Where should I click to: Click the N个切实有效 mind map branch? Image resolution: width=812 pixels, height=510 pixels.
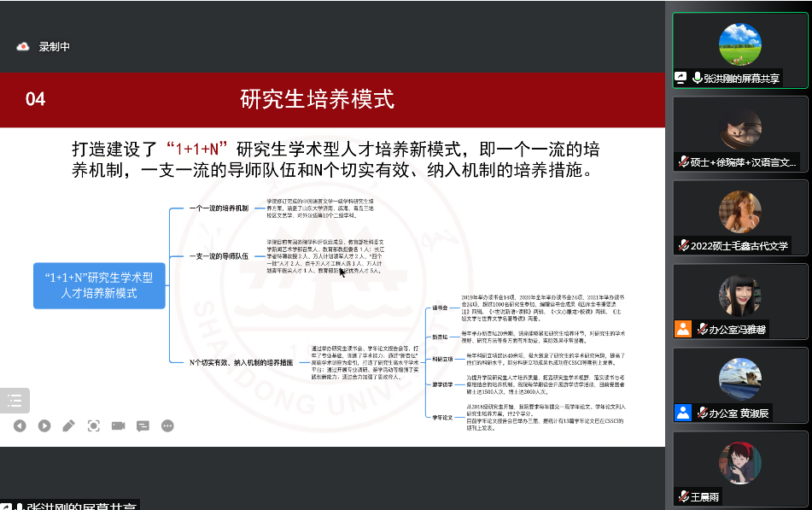click(x=241, y=362)
